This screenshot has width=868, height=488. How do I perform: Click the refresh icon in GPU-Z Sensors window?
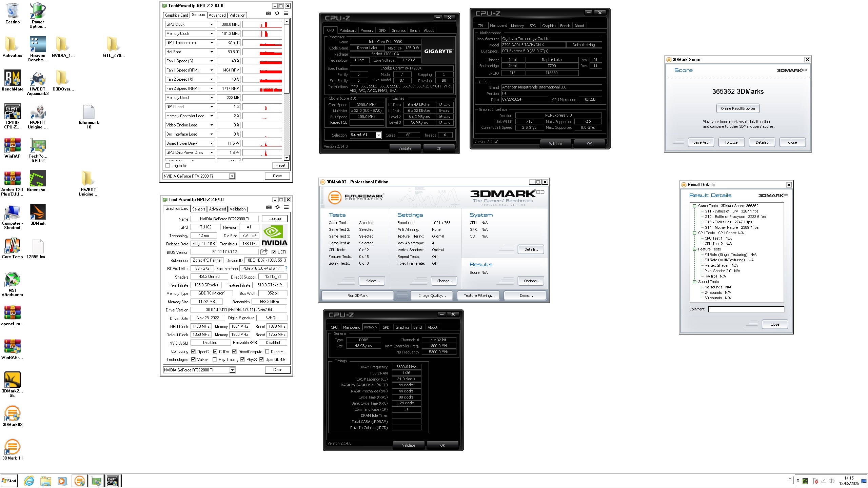pyautogui.click(x=277, y=13)
